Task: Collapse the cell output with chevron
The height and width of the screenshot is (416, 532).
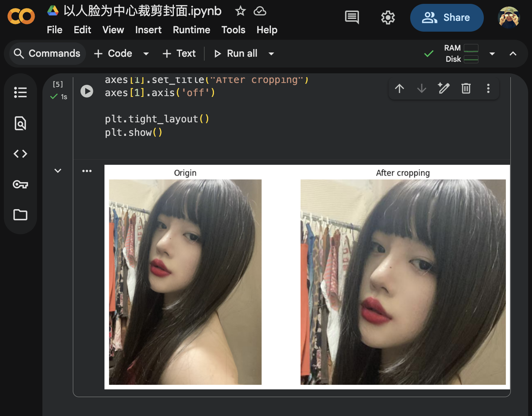Action: (58, 171)
